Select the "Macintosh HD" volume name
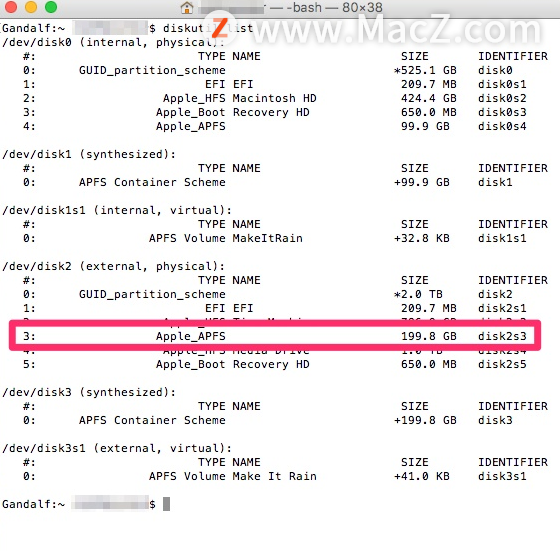The image size is (560, 551). (274, 98)
